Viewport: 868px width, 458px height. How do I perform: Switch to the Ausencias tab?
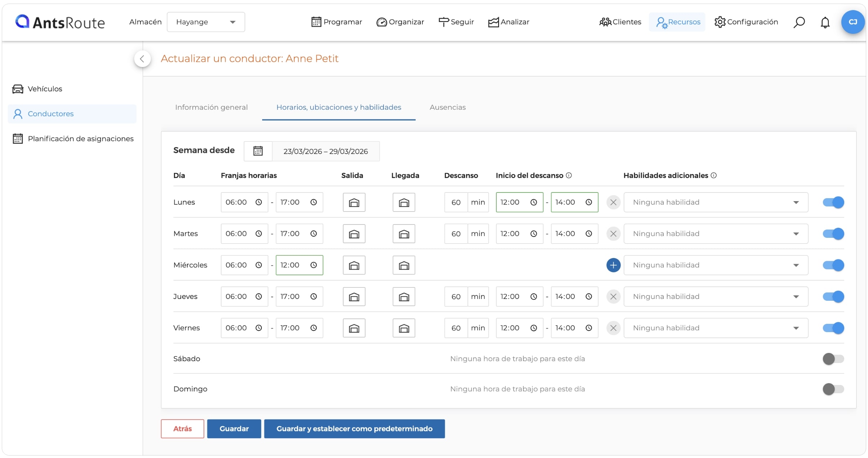click(447, 107)
